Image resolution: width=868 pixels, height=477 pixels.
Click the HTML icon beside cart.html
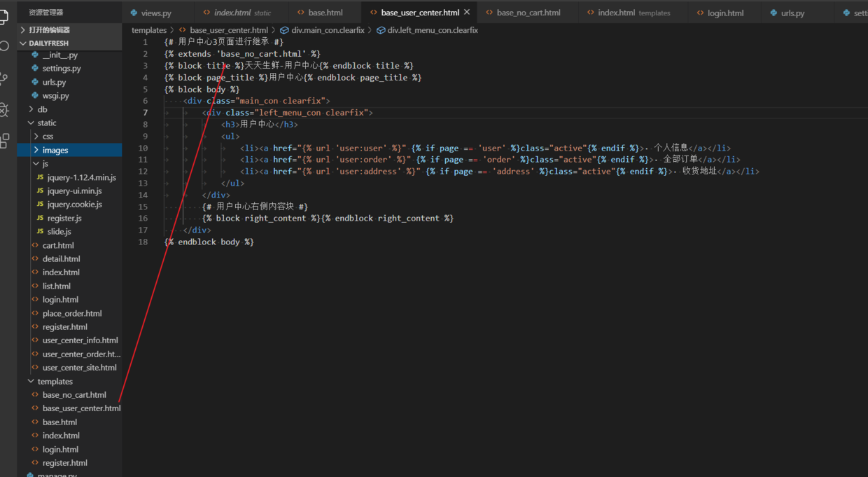[x=35, y=245]
